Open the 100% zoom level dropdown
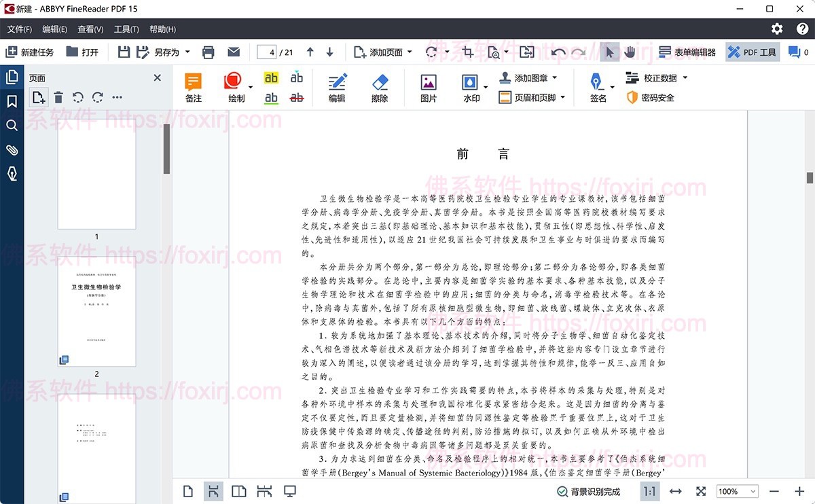 point(738,491)
